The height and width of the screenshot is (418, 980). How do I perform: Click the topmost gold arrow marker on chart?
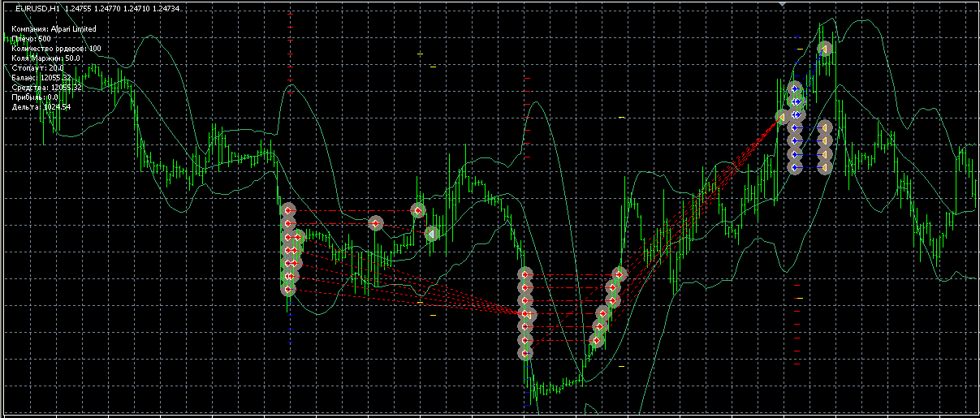[825, 50]
